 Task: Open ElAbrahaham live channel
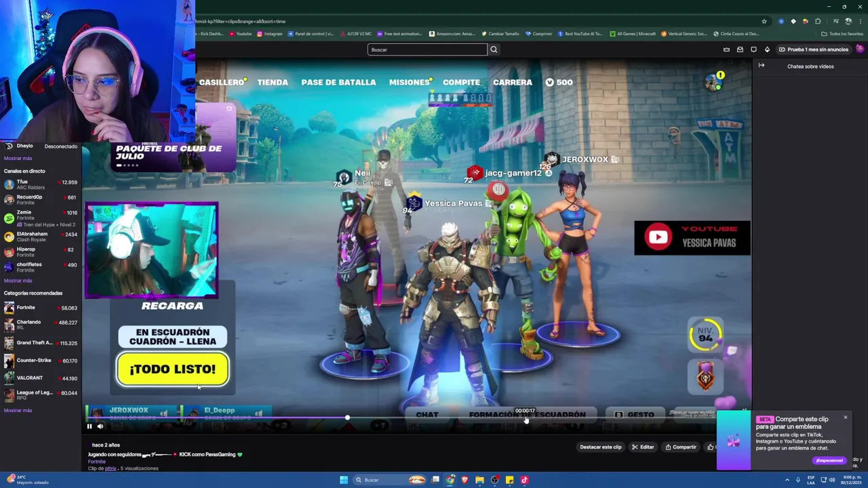(x=40, y=237)
